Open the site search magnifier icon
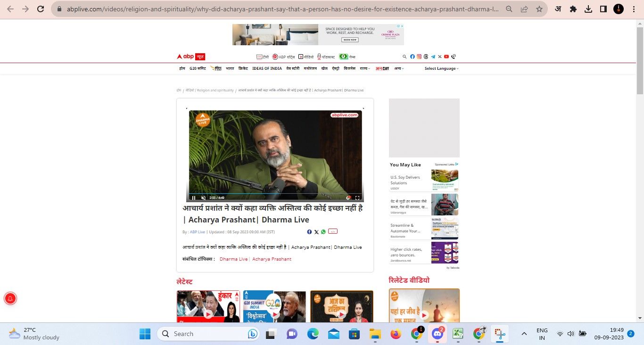Screen dimensions: 644x345 point(405,57)
